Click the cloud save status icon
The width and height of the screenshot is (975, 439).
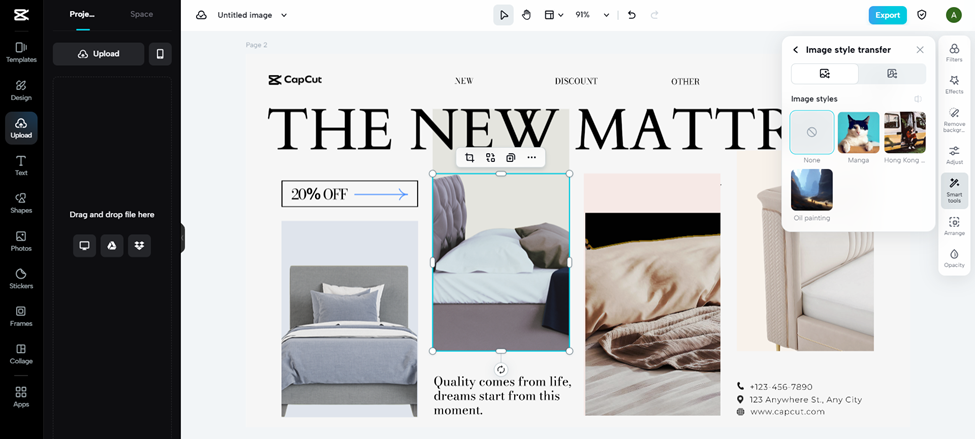tap(201, 15)
